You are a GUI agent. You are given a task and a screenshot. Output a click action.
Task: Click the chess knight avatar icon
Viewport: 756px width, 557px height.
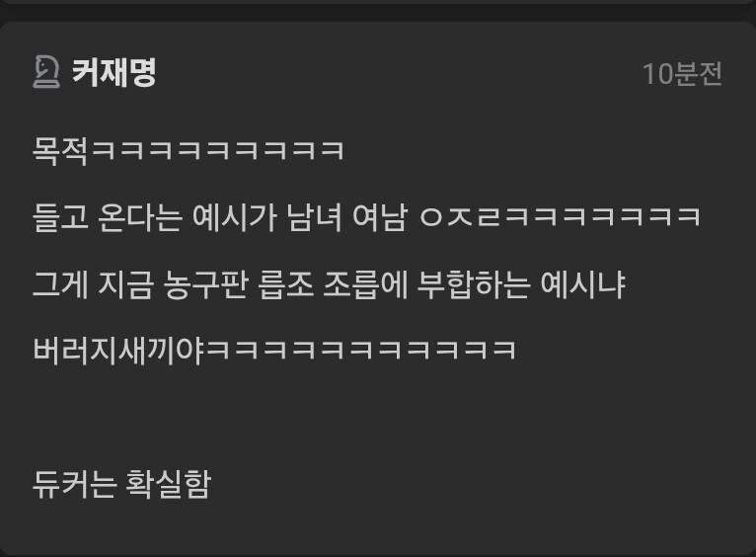(x=46, y=72)
